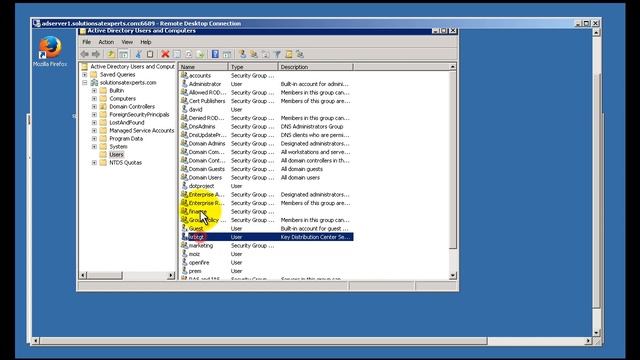Select Program Data in the tree
Image resolution: width=640 pixels, height=360 pixels.
(x=126, y=139)
